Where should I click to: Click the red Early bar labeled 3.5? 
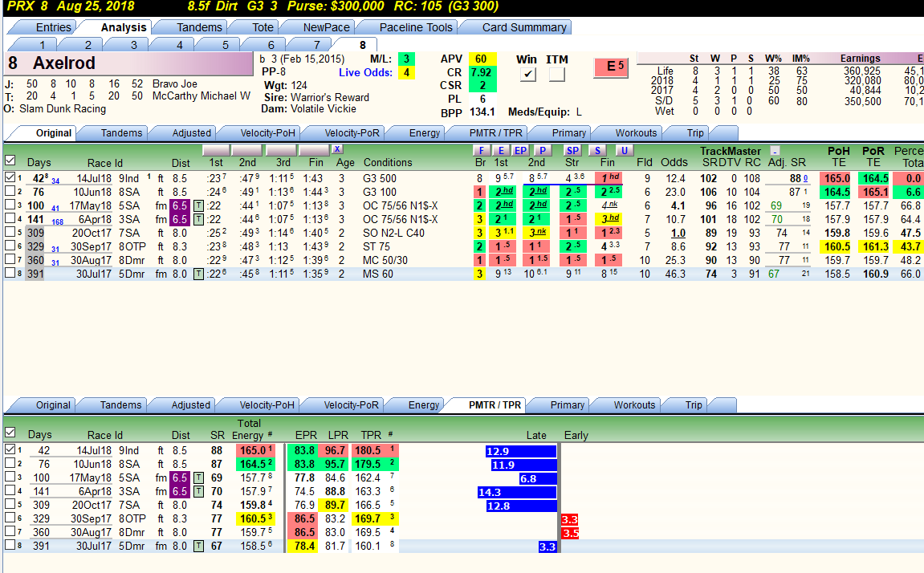[x=570, y=533]
